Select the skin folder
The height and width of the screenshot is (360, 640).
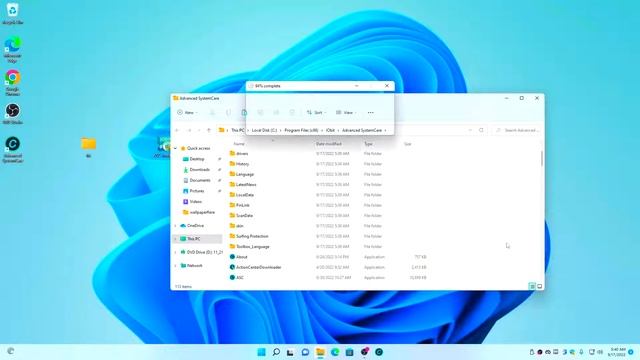(x=240, y=226)
